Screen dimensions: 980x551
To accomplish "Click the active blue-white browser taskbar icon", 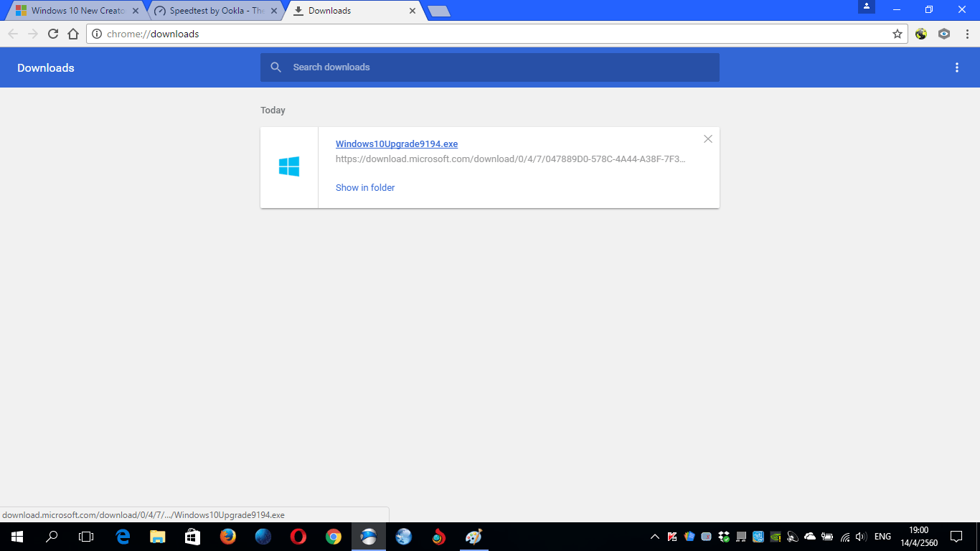I will coord(369,537).
